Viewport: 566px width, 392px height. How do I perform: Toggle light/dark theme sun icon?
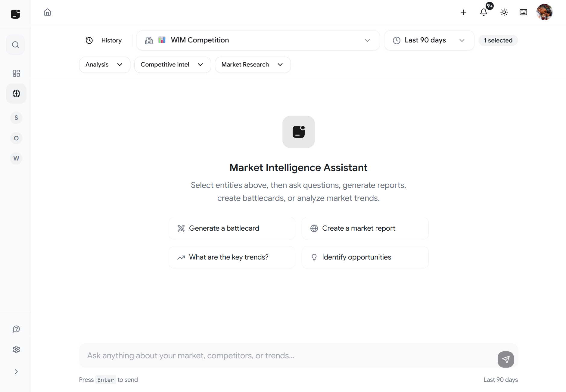(x=504, y=12)
